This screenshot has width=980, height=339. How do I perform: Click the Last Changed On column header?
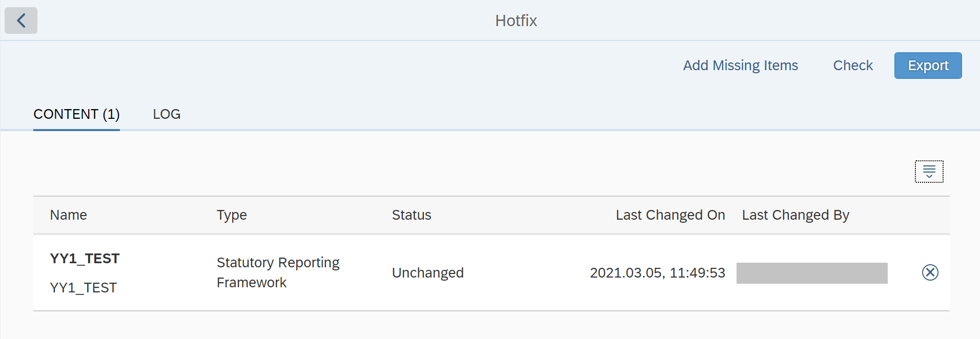pyautogui.click(x=670, y=215)
